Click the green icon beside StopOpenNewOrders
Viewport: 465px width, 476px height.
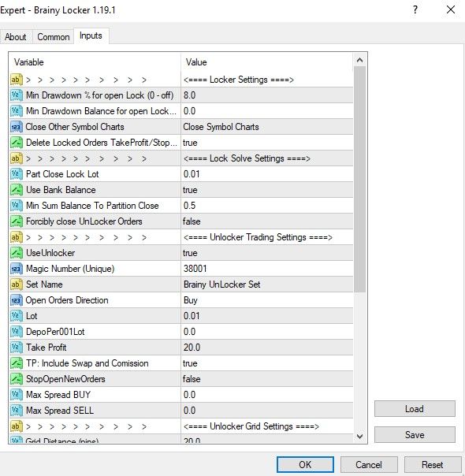pos(16,380)
